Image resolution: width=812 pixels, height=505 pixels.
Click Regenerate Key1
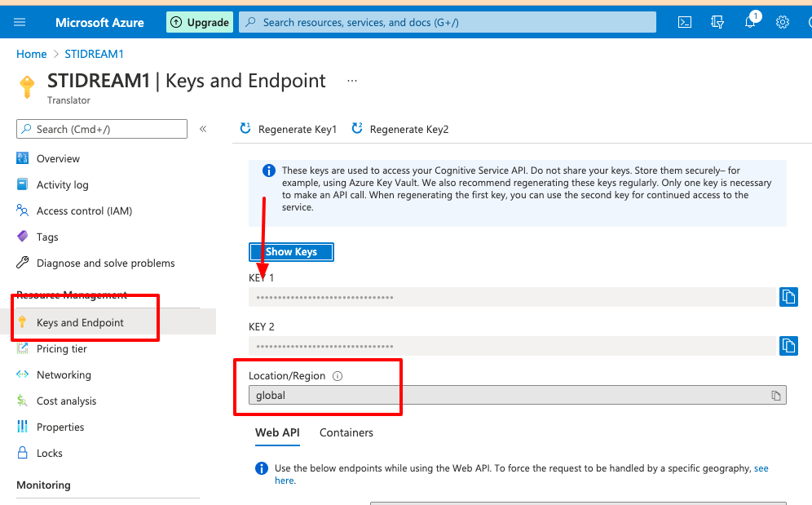289,129
